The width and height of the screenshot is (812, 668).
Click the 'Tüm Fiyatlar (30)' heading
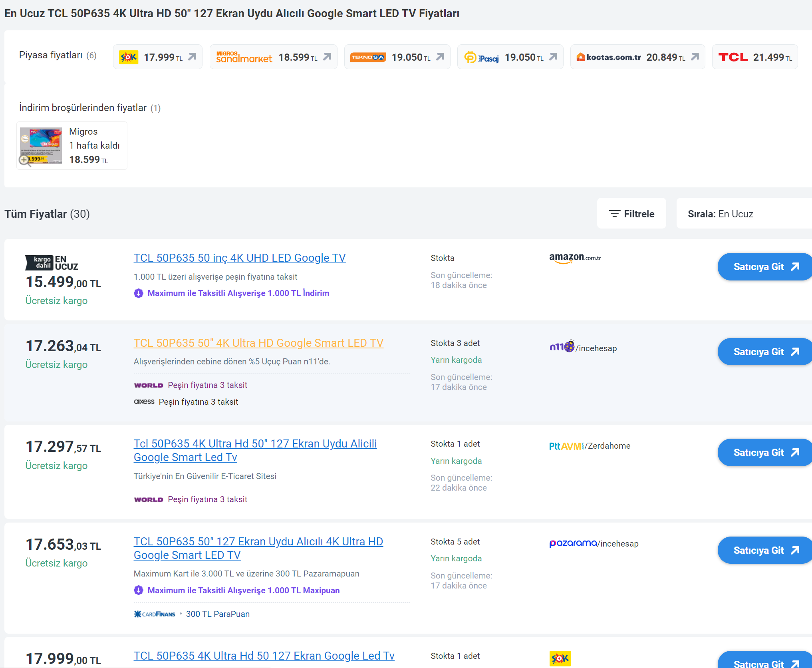(47, 214)
